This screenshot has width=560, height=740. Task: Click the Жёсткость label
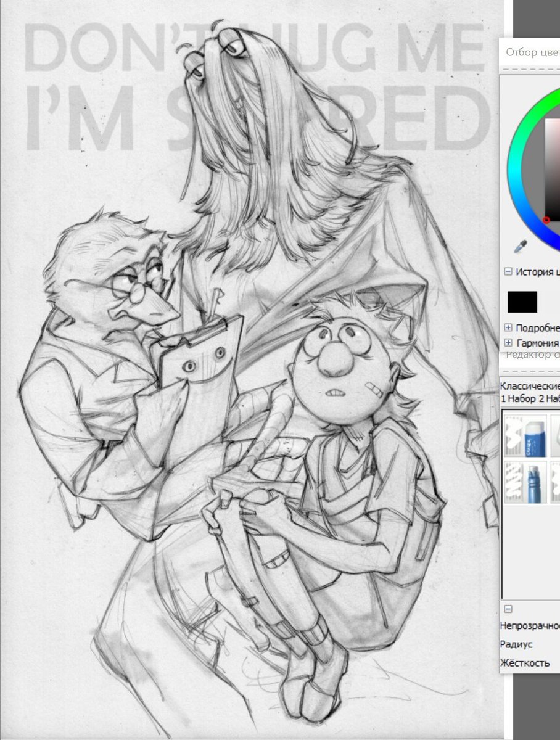tap(525, 663)
